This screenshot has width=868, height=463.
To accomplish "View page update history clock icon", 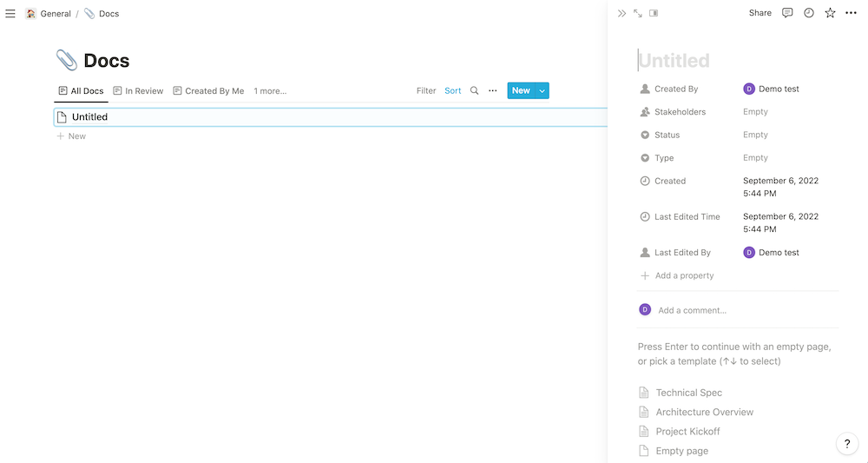I will click(809, 13).
